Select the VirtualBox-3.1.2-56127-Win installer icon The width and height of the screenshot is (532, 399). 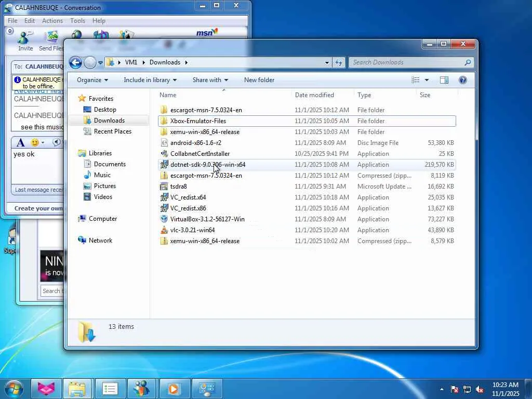(164, 219)
